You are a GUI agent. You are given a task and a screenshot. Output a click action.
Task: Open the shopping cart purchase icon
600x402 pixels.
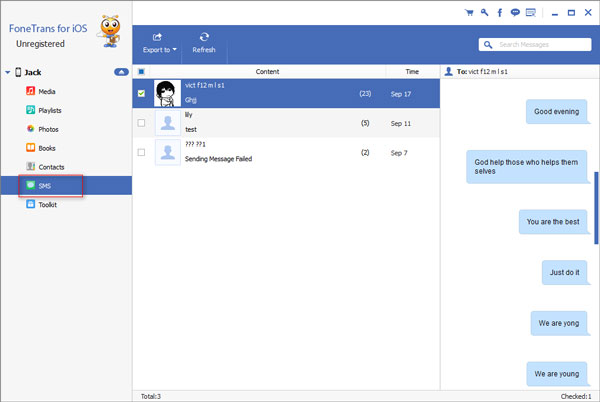470,13
